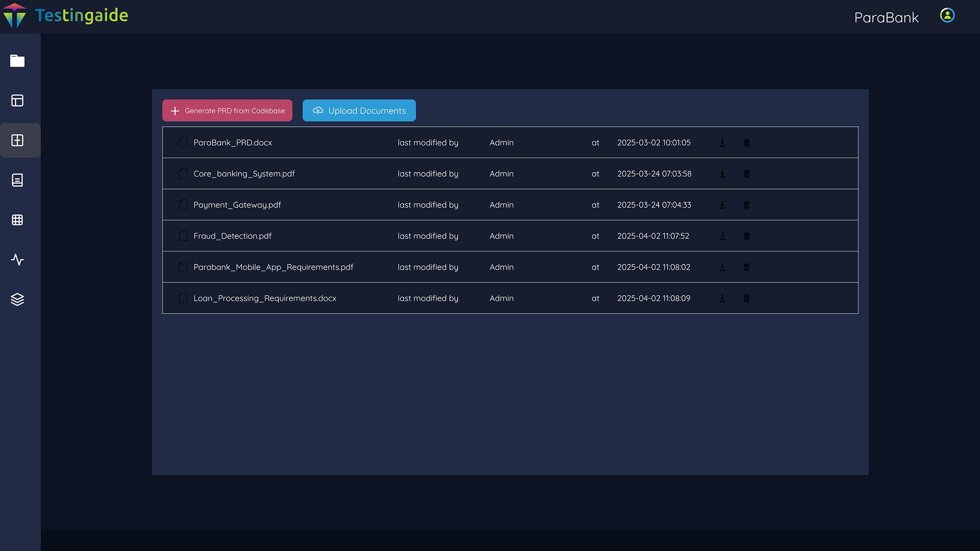This screenshot has height=551, width=980.
Task: Delete Loan_Processing_Requirements.docx
Action: click(746, 298)
